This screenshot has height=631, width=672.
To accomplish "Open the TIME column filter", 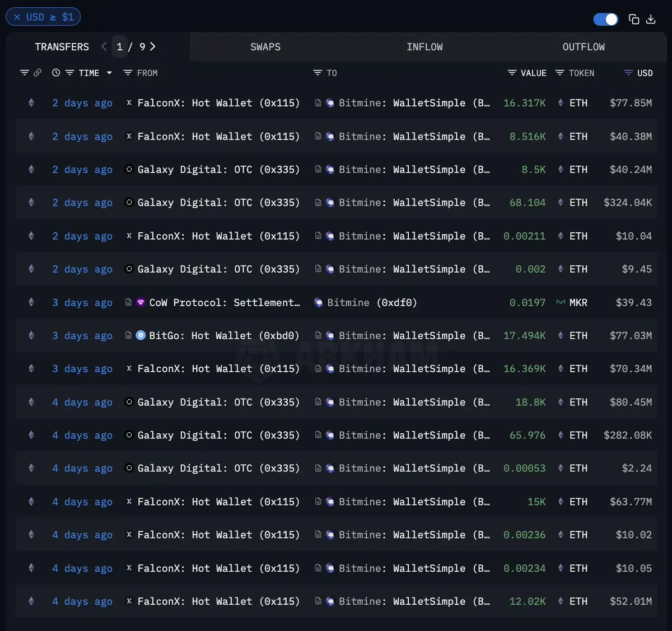I will coord(69,73).
